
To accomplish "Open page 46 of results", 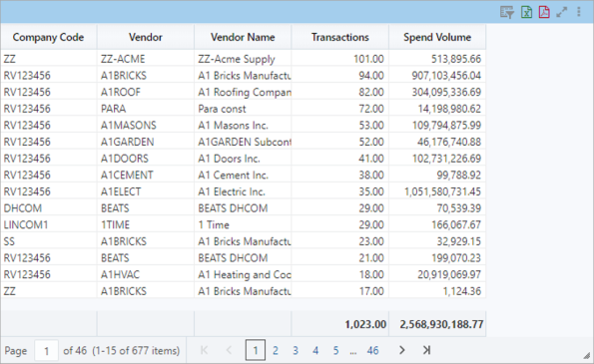I will 372,350.
